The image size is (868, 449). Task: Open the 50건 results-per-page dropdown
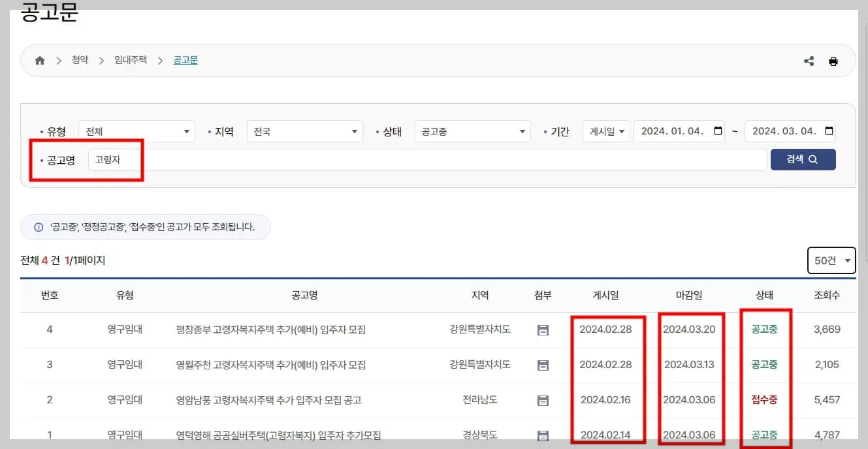tap(831, 260)
